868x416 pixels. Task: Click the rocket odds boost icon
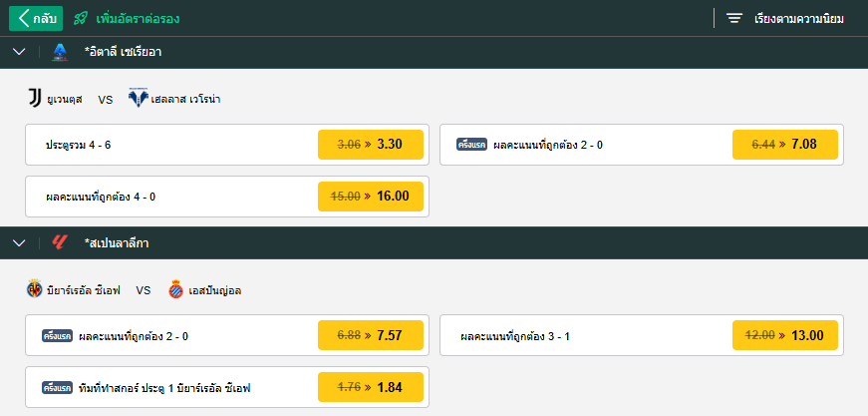pyautogui.click(x=81, y=18)
